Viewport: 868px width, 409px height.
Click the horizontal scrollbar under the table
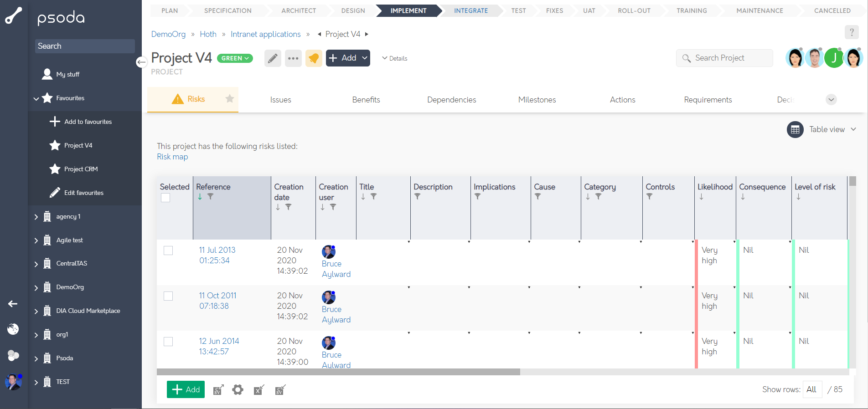338,372
